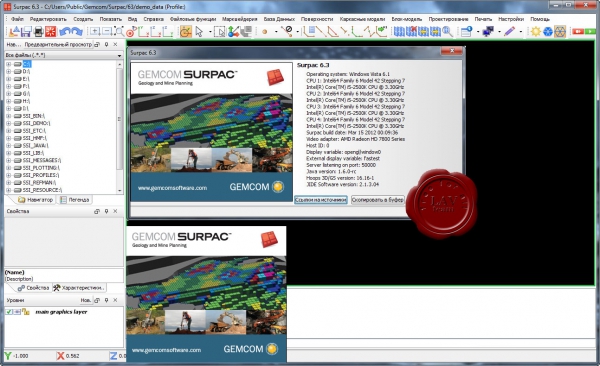Screen dimensions: 600x366
Task: Expand the SSI_DEMO:\ tree node
Action: click(x=8, y=123)
